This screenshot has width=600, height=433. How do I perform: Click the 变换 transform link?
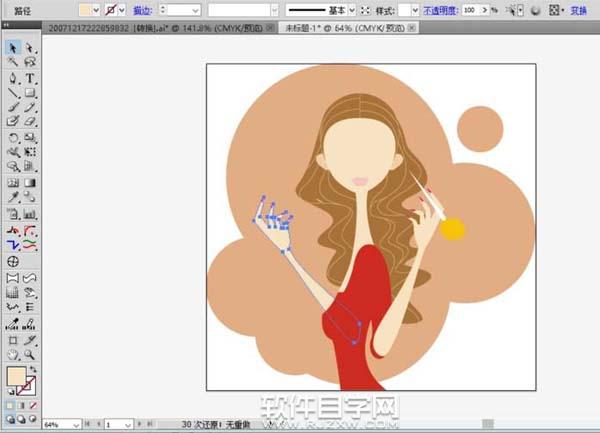point(579,10)
